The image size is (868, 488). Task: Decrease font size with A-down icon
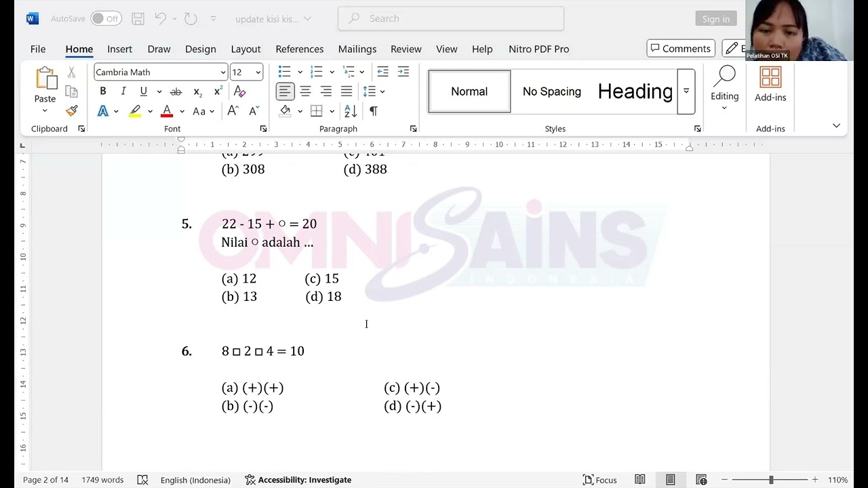click(254, 111)
